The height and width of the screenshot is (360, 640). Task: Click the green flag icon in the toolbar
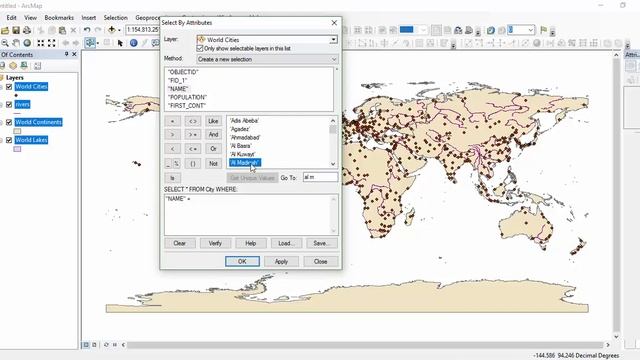point(543,30)
